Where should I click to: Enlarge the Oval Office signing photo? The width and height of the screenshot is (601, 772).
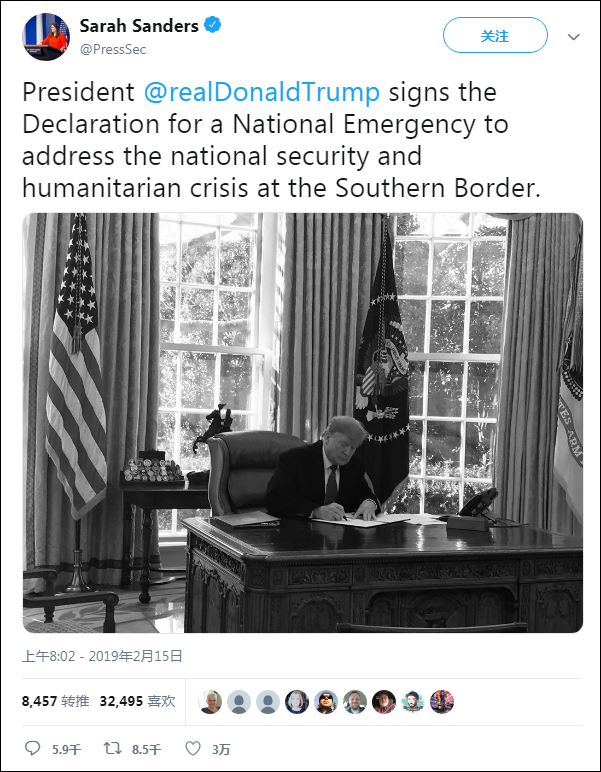pos(302,422)
